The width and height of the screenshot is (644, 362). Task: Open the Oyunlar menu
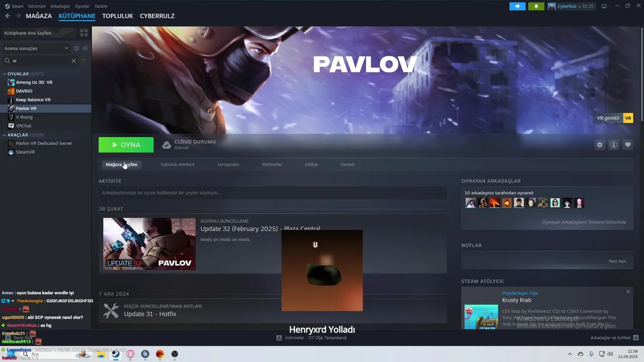[83, 6]
